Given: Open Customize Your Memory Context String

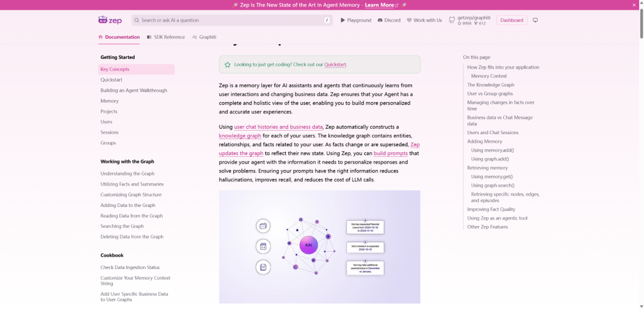Looking at the screenshot, I should coord(135,280).
